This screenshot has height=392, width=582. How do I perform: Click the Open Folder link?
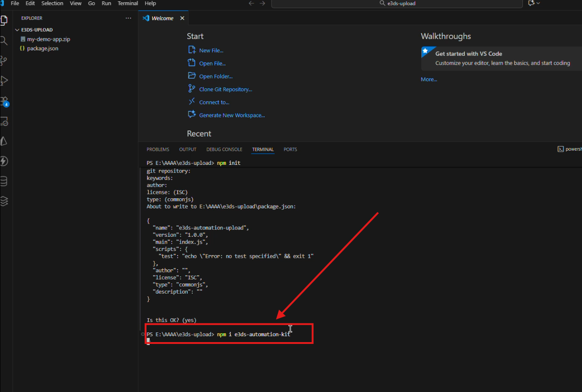pyautogui.click(x=216, y=76)
